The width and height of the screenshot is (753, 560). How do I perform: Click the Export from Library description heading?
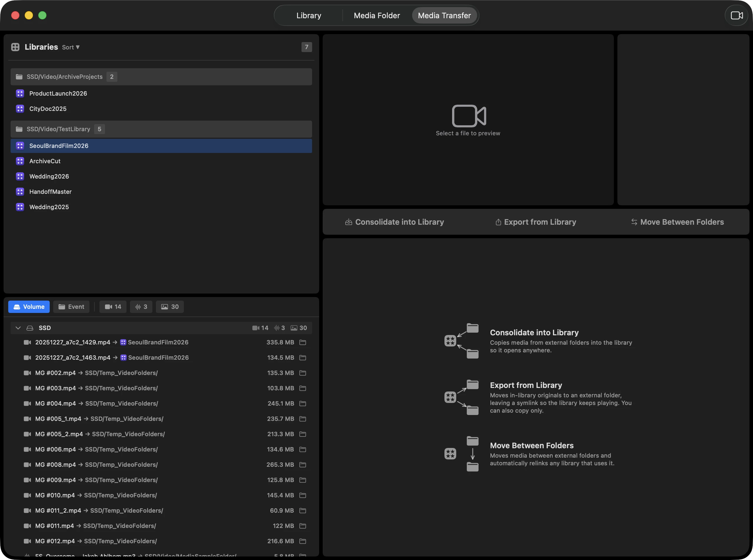pyautogui.click(x=526, y=385)
